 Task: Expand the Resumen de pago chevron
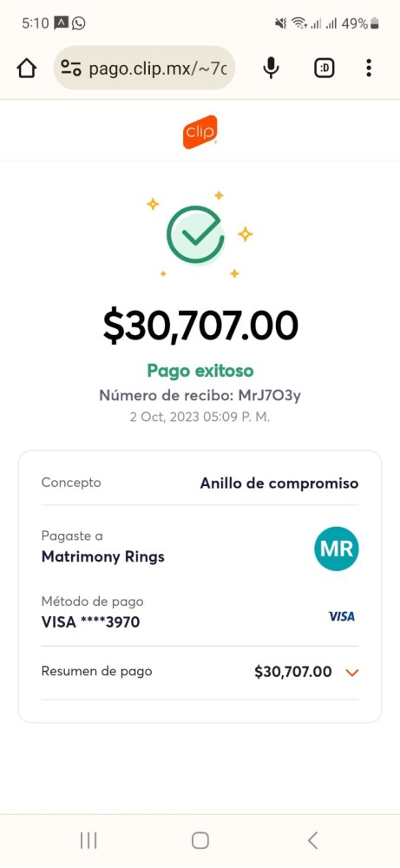tap(352, 673)
